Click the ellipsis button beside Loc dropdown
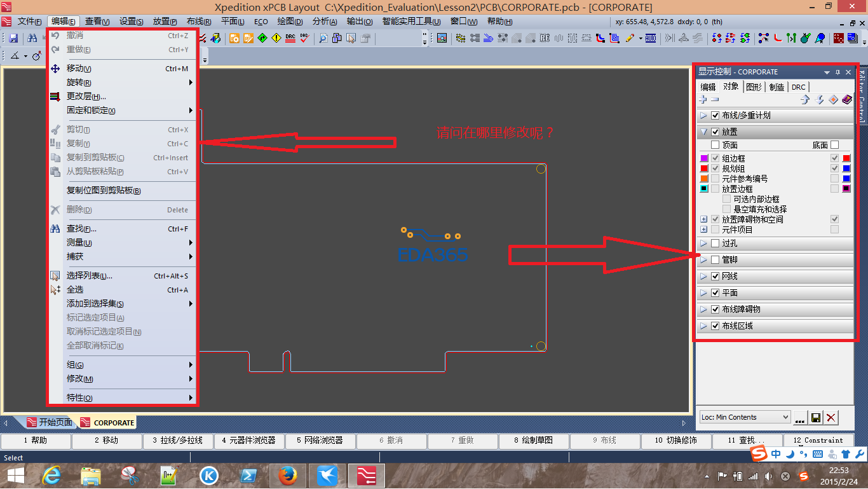Viewport: 868px width, 489px height. click(x=800, y=418)
